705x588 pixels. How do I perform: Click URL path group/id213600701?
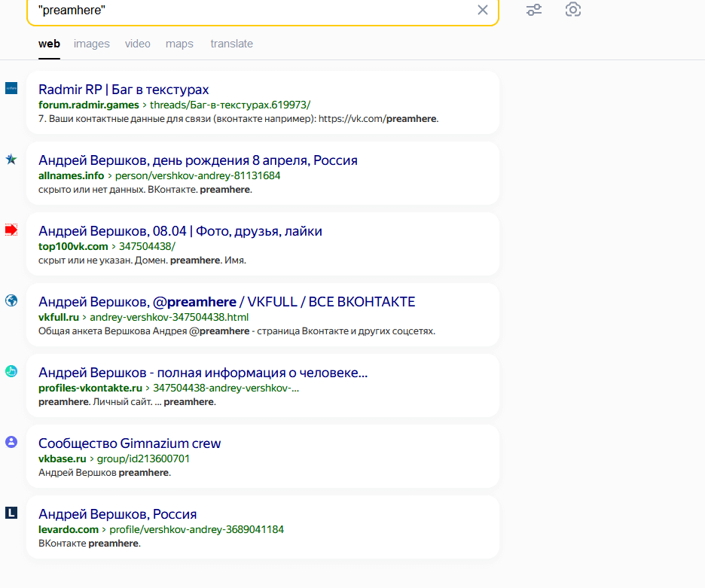pyautogui.click(x=143, y=459)
